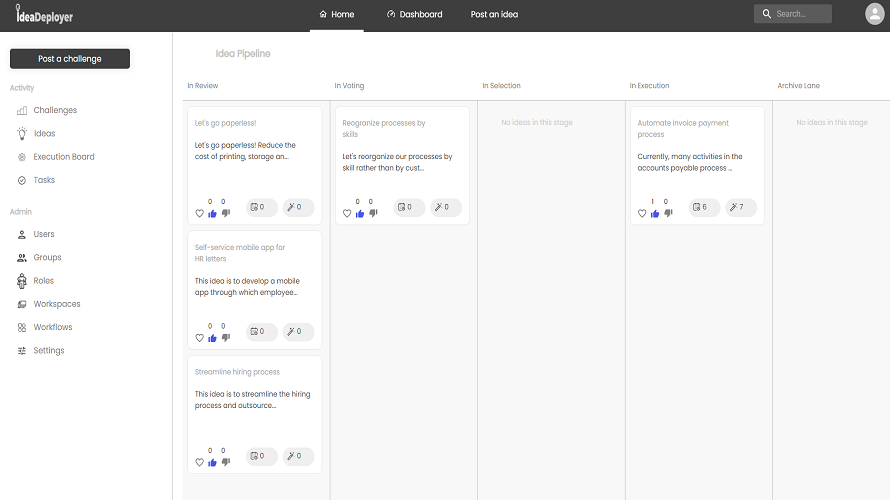Image resolution: width=890 pixels, height=500 pixels.
Task: Open comments count on Automate invoice payment card
Action: pyautogui.click(x=705, y=207)
